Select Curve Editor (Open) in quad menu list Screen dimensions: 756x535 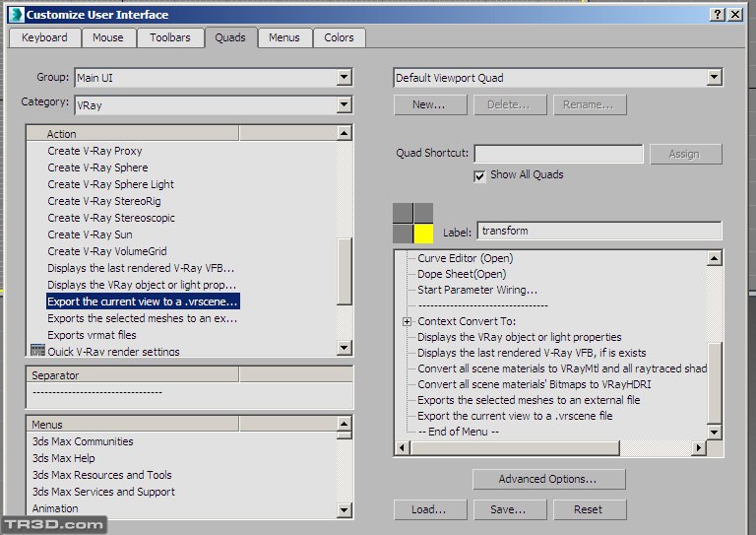pos(465,258)
